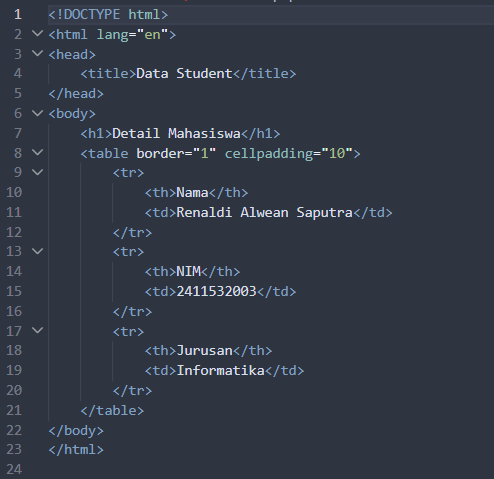Place cursor on lang attribute of html
The height and width of the screenshot is (479, 494).
tap(112, 35)
